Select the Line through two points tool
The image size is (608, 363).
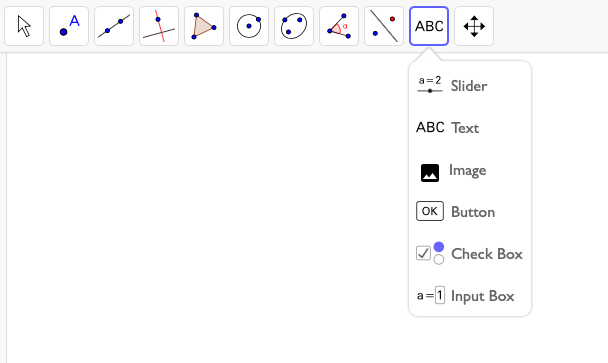(x=114, y=26)
